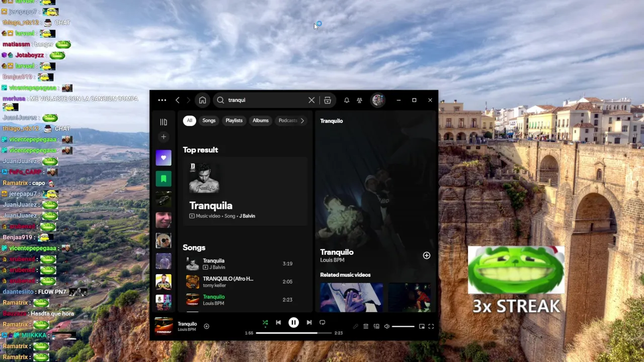Click the 2:05 duration of TRANQUILO
The image size is (644, 362).
[x=287, y=282]
